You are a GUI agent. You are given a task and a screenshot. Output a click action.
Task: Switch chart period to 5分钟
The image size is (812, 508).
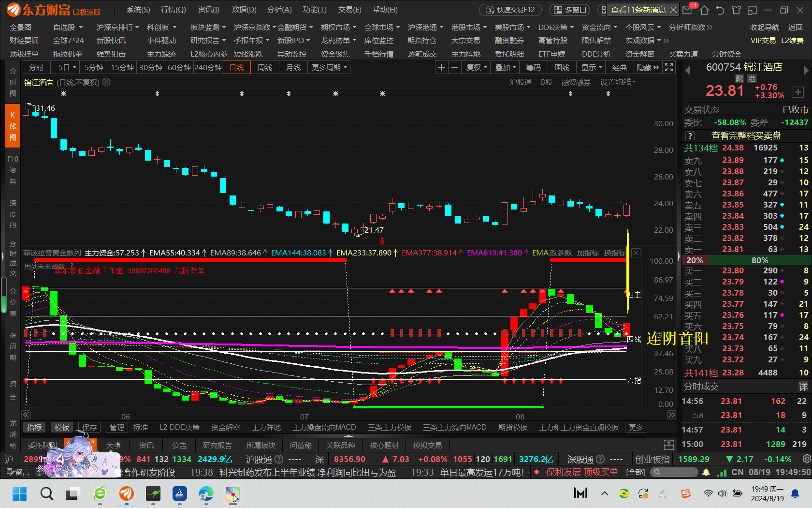(94, 68)
